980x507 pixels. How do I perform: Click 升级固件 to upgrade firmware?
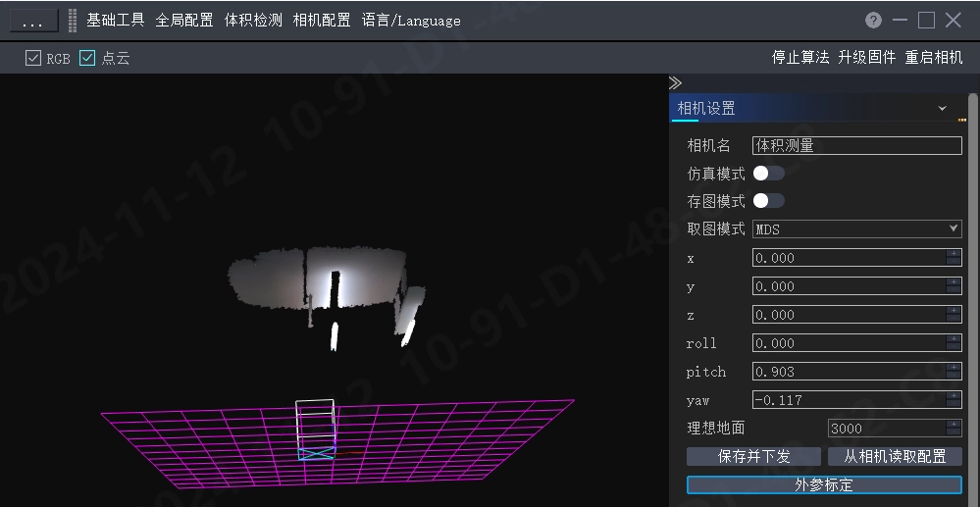point(867,58)
